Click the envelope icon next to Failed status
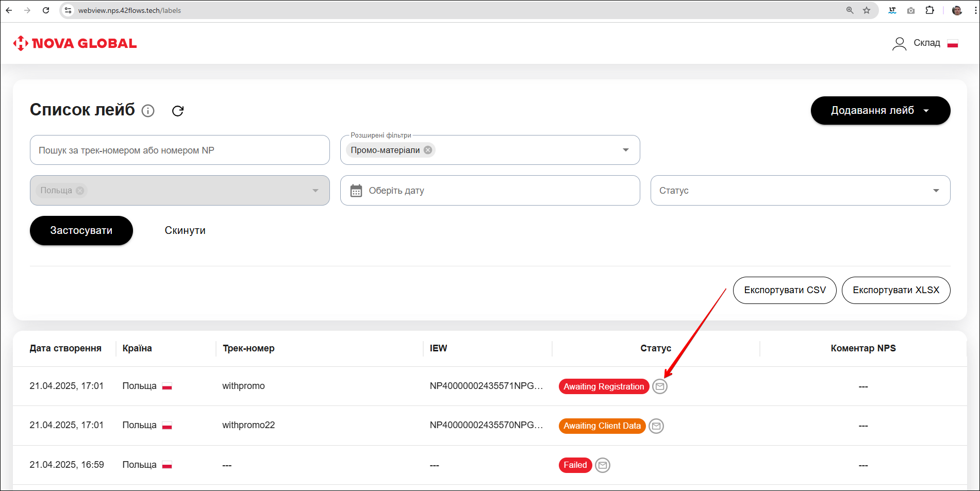Viewport: 980px width, 491px height. (603, 465)
